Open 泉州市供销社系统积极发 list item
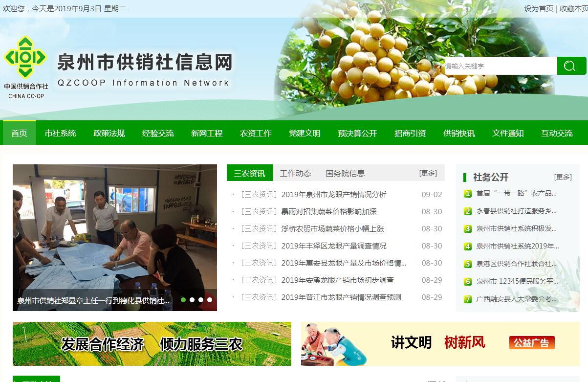Viewport: 588px width, 382px height. [x=517, y=228]
